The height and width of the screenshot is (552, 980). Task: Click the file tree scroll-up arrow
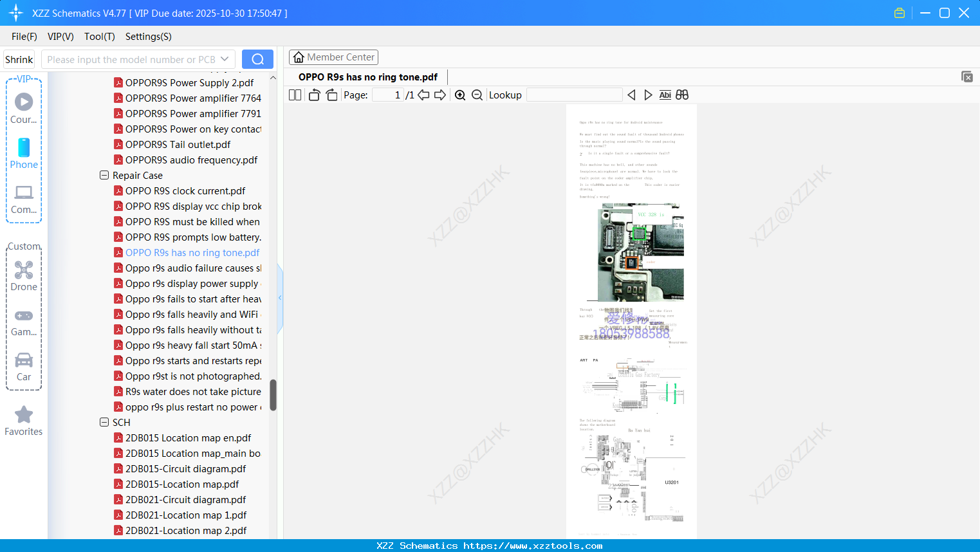point(273,78)
